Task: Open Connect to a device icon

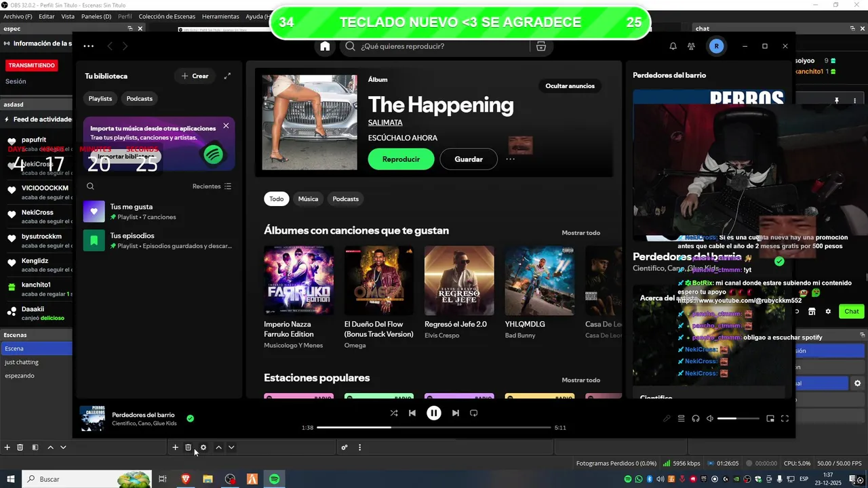Action: [696, 419]
